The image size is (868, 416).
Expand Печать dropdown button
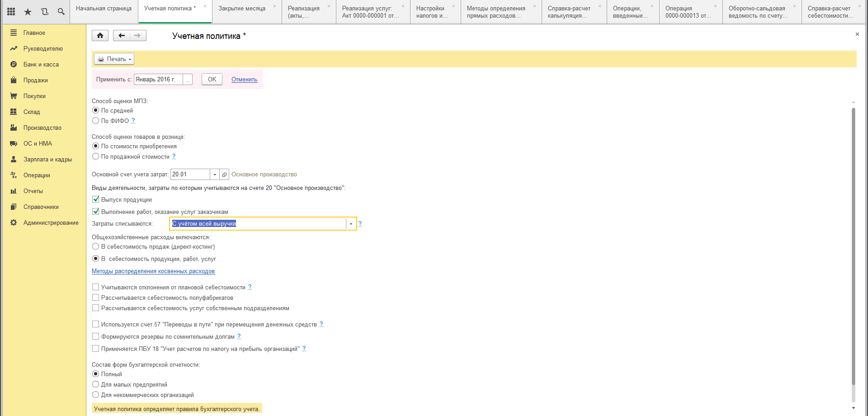pyautogui.click(x=114, y=59)
